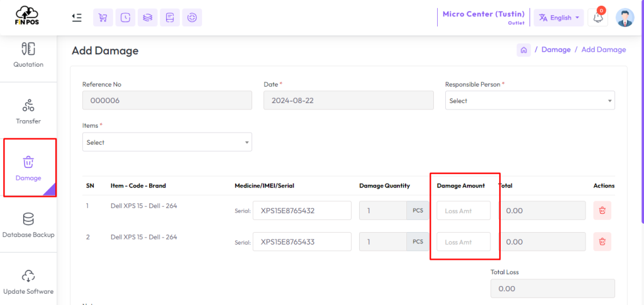Viewport: 644px width, 305px height.
Task: Click damage quantity field in row 2
Action: pyautogui.click(x=383, y=241)
